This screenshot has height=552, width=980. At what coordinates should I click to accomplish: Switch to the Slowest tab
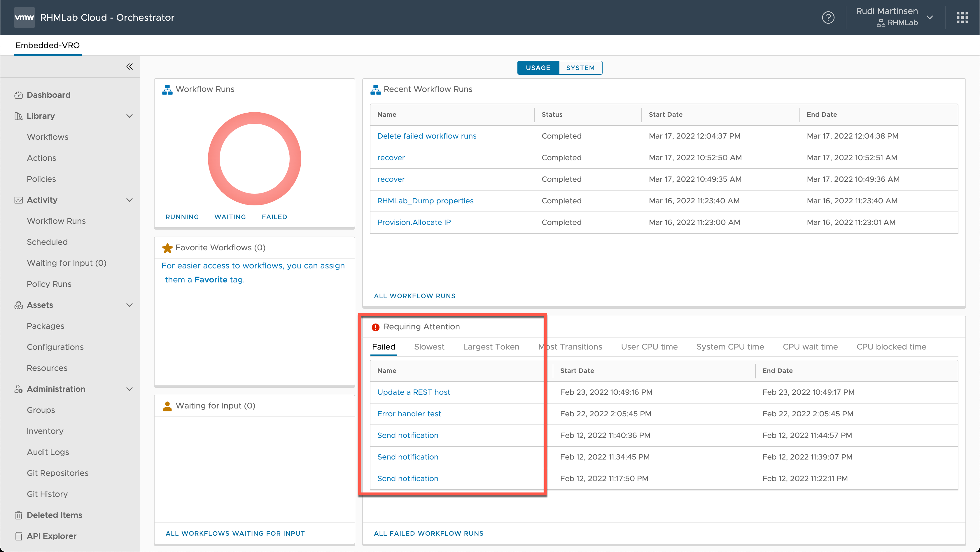pos(429,347)
